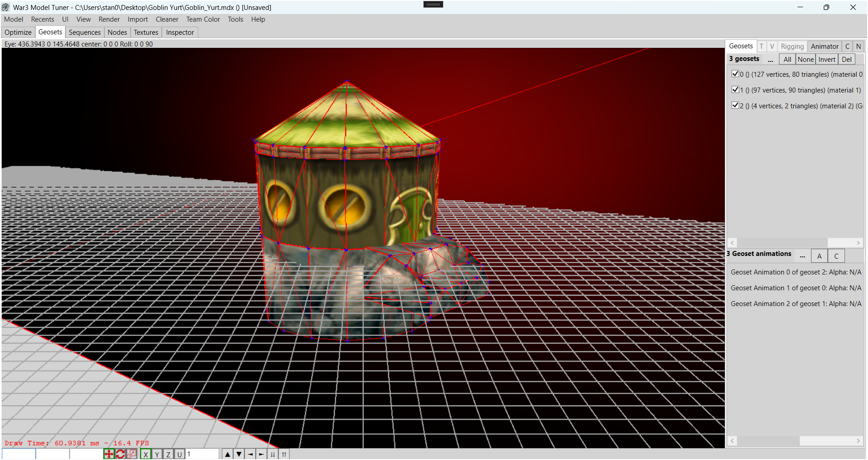
Task: Open the Help menu
Action: 258,19
